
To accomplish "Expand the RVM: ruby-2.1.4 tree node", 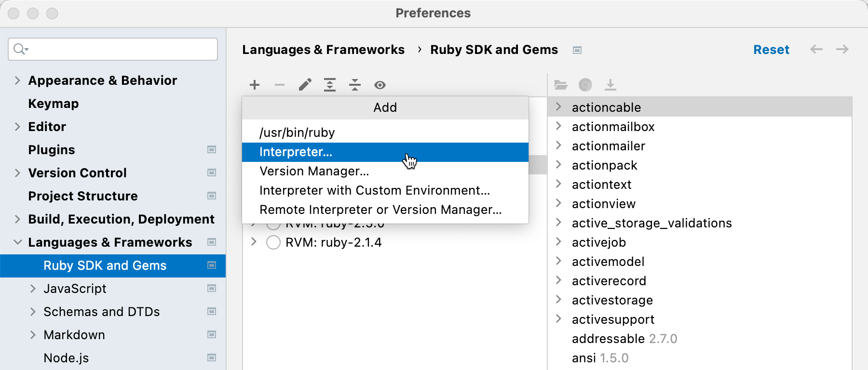I will (x=254, y=242).
